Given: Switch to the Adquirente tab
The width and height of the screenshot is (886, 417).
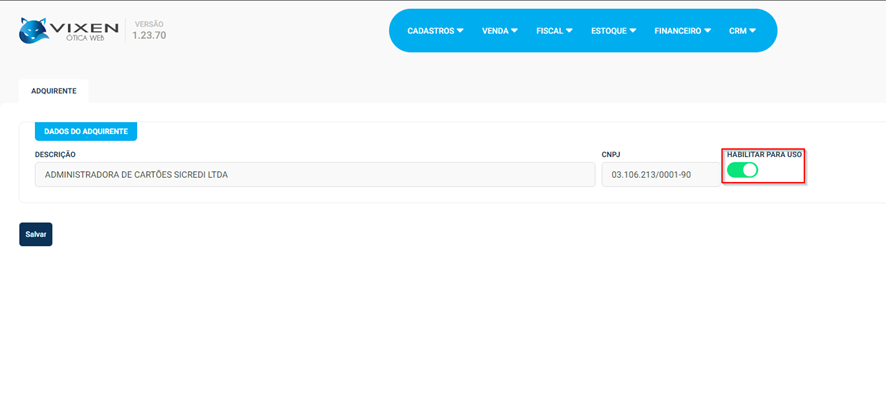Looking at the screenshot, I should point(54,91).
